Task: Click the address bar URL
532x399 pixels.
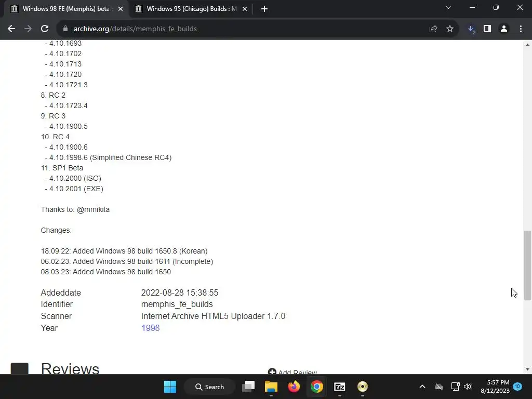Action: [x=135, y=29]
